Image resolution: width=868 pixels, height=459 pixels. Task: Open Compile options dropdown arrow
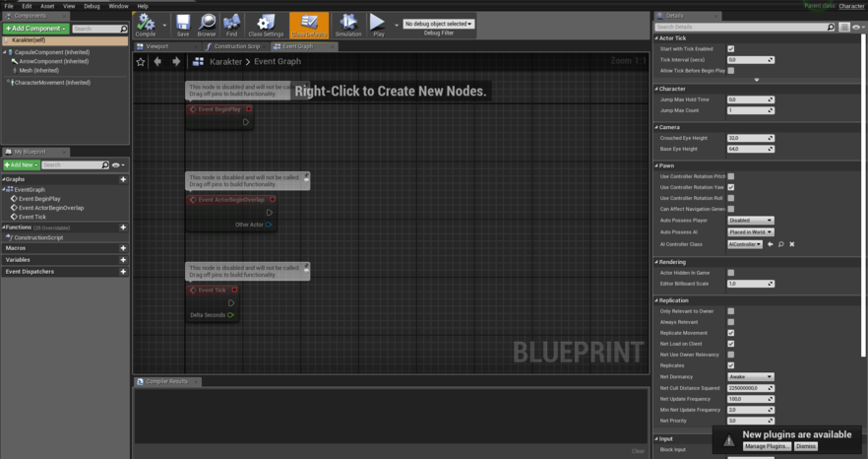coord(164,25)
